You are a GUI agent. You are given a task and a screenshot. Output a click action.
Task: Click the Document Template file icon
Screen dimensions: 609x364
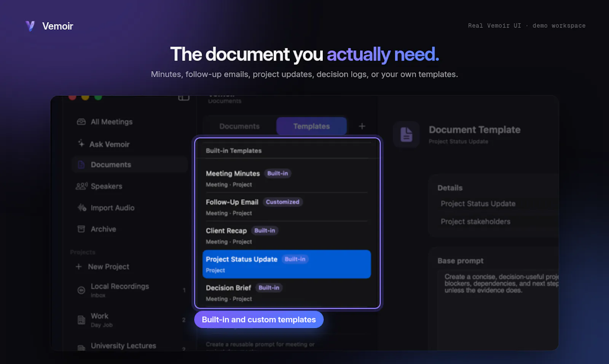pyautogui.click(x=406, y=135)
